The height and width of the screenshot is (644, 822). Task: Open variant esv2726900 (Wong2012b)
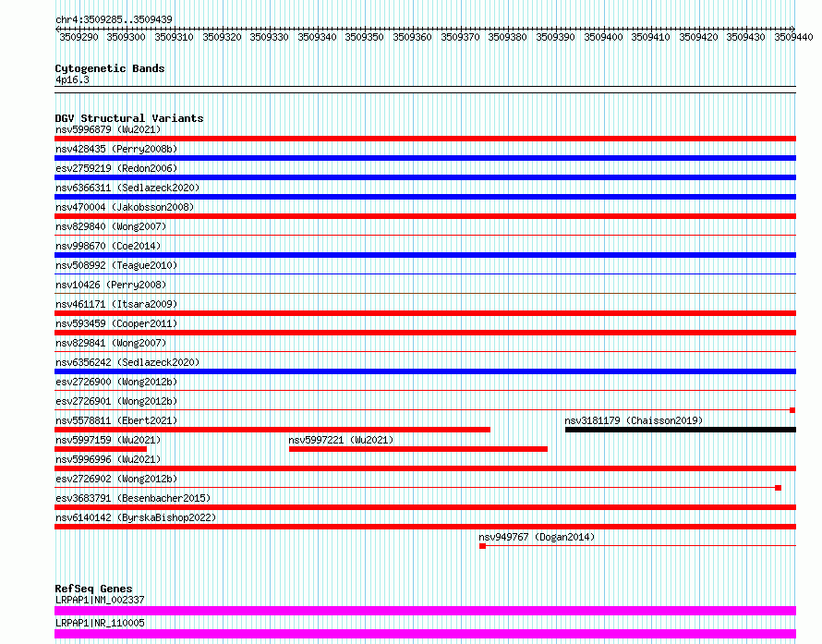116,382
